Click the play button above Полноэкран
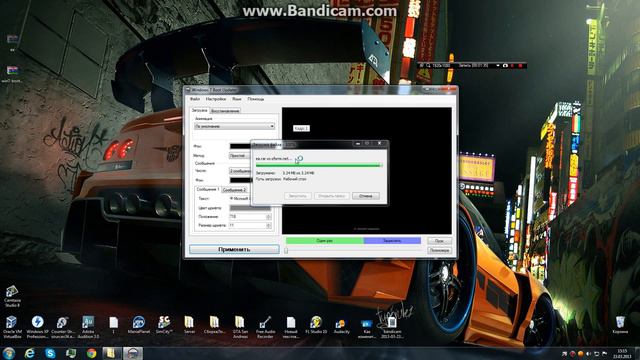The image size is (640, 360). (440, 241)
